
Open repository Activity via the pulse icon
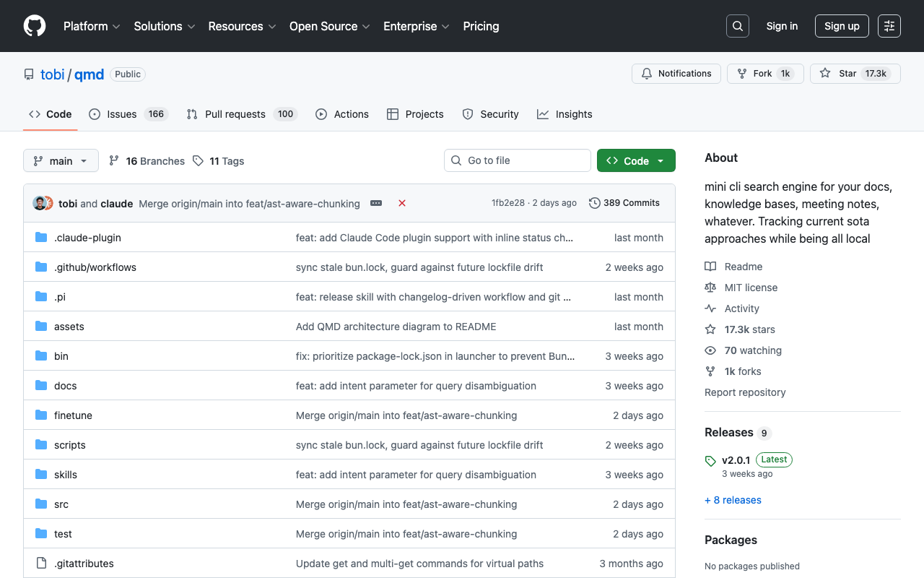pyautogui.click(x=710, y=308)
